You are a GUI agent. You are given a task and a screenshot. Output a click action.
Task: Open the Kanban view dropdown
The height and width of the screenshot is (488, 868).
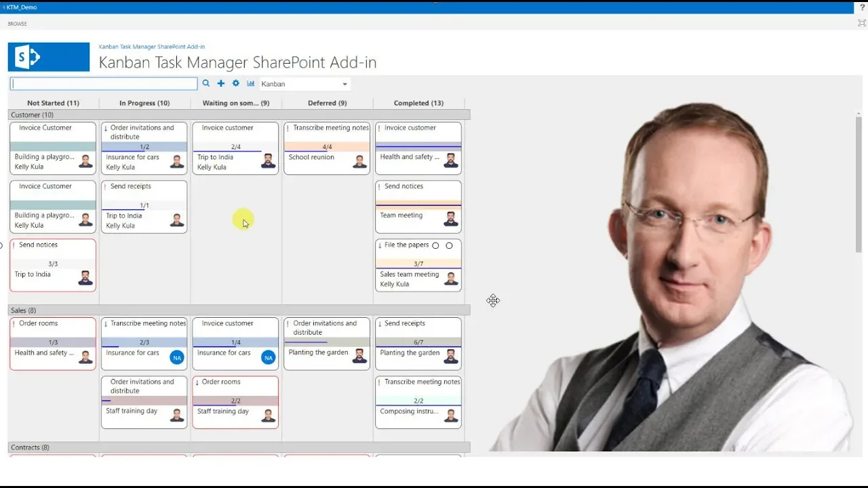pyautogui.click(x=304, y=84)
